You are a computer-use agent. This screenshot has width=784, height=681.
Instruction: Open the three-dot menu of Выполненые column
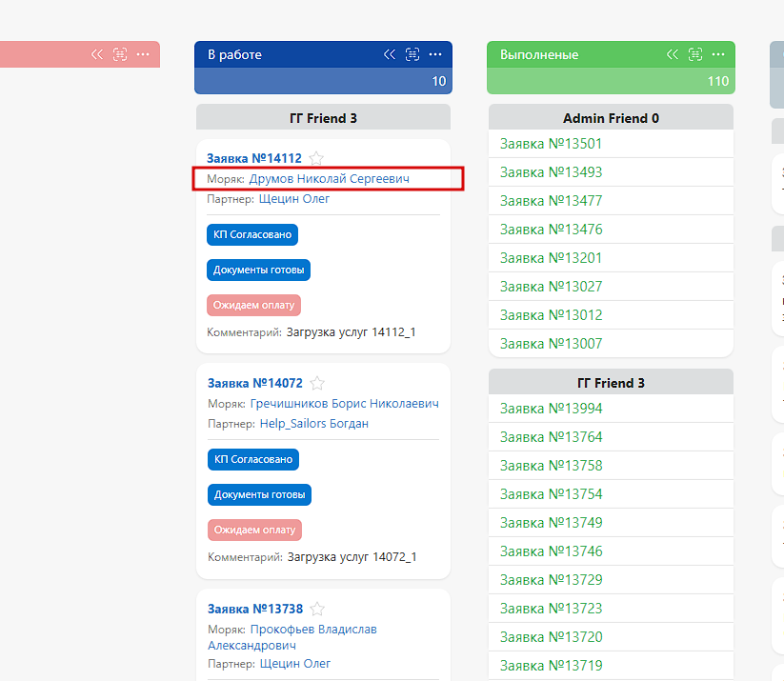718,54
